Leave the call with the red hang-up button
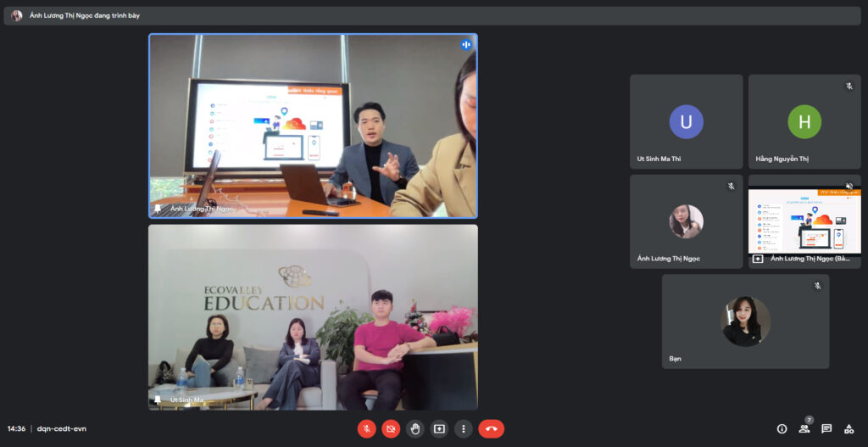This screenshot has width=868, height=447. pos(491,428)
